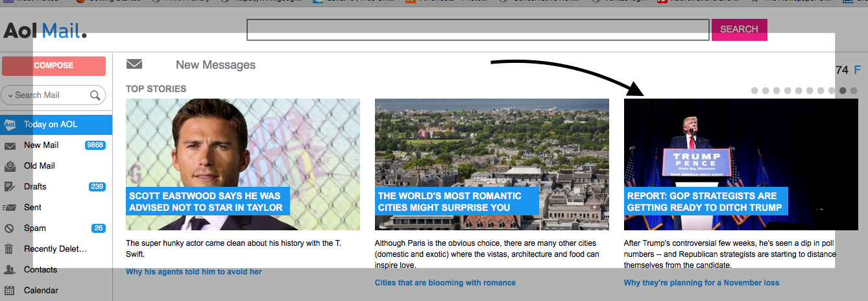The image size is (868, 301).
Task: Open the Sent folder
Action: (32, 208)
